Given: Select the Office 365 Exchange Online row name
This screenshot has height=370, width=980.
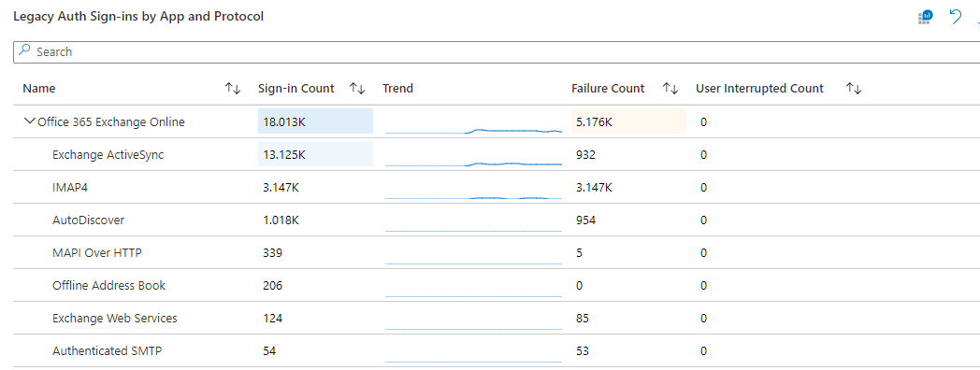Looking at the screenshot, I should 111,121.
